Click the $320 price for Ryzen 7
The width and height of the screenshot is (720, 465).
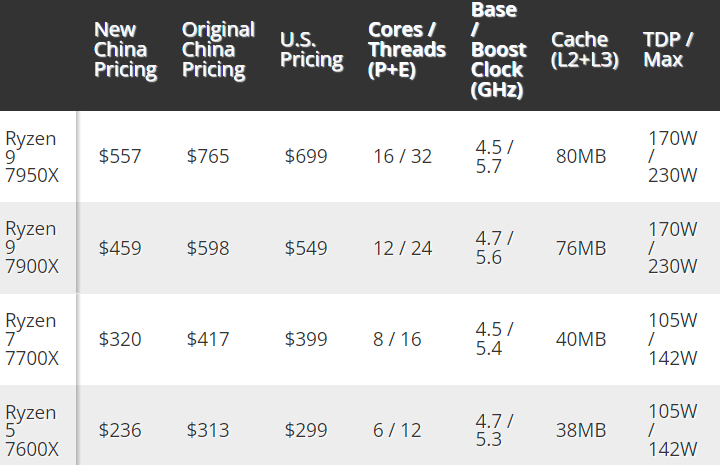click(x=120, y=340)
